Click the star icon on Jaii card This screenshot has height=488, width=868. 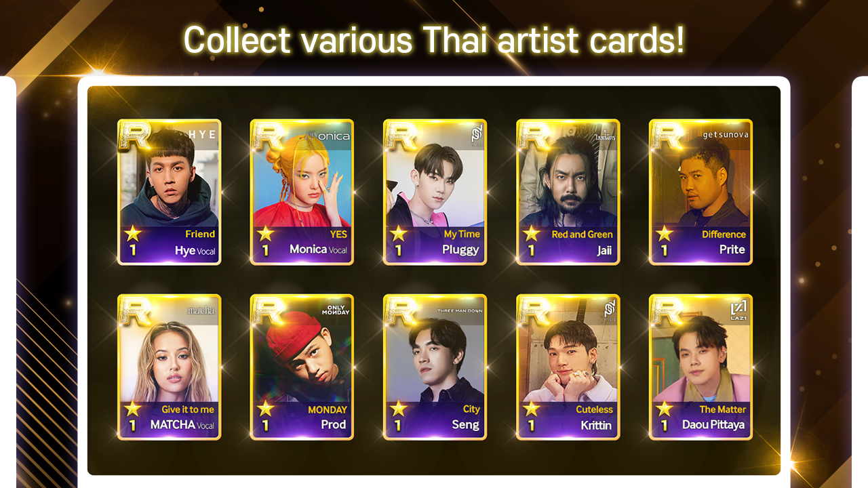tap(531, 234)
